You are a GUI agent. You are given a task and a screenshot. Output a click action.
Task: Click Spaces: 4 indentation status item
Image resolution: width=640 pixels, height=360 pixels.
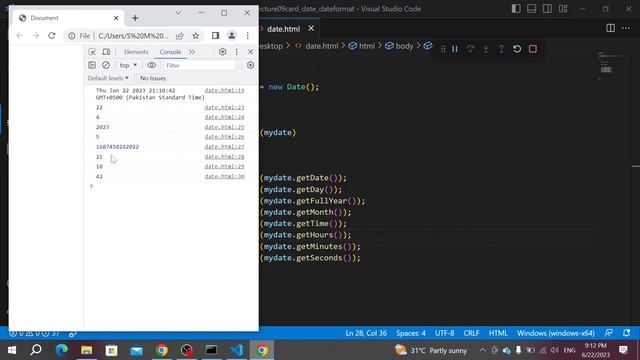pyautogui.click(x=411, y=333)
